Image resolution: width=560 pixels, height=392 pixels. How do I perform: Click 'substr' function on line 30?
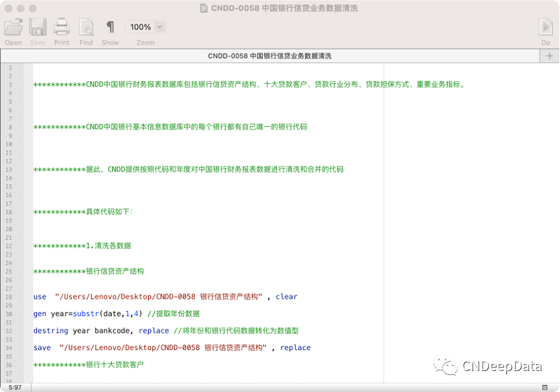86,314
